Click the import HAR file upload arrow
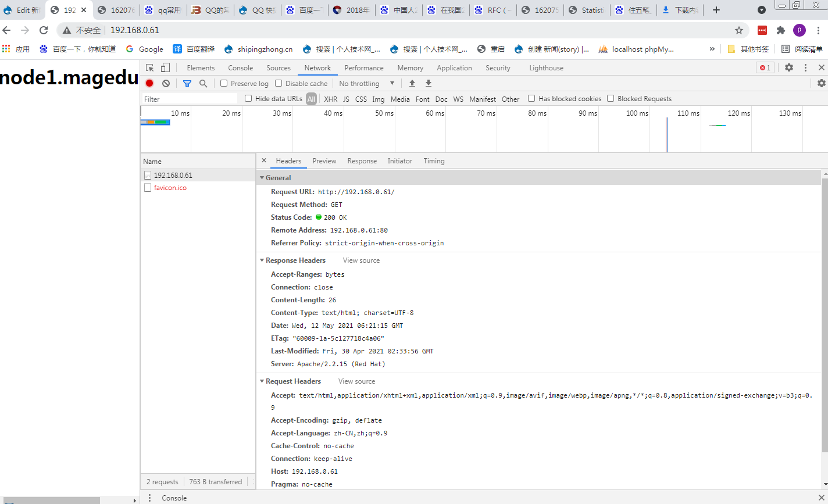828x504 pixels. pyautogui.click(x=412, y=84)
